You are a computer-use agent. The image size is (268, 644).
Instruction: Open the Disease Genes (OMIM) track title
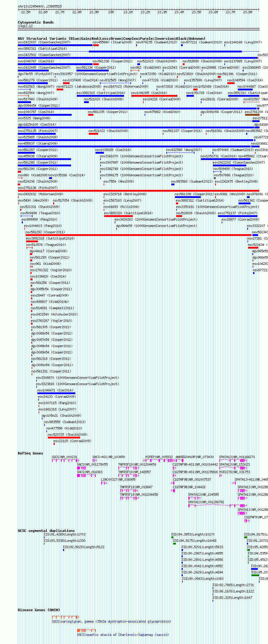pos(39,610)
